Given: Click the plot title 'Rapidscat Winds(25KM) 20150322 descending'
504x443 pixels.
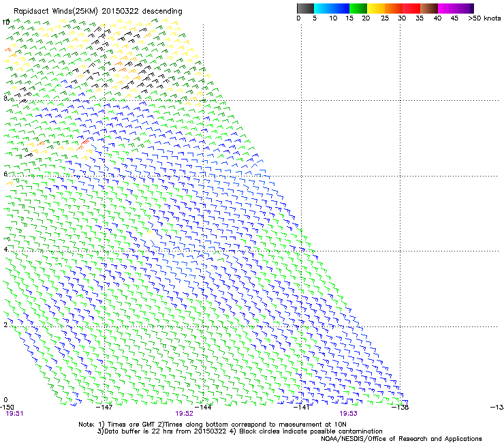Looking at the screenshot, I should tap(97, 12).
